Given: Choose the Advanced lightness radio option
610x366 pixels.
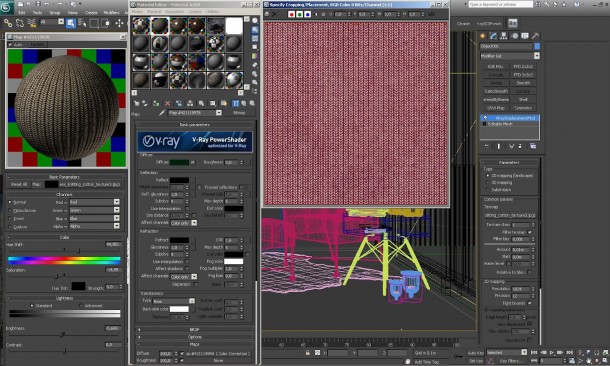Looking at the screenshot, I should tap(81, 306).
